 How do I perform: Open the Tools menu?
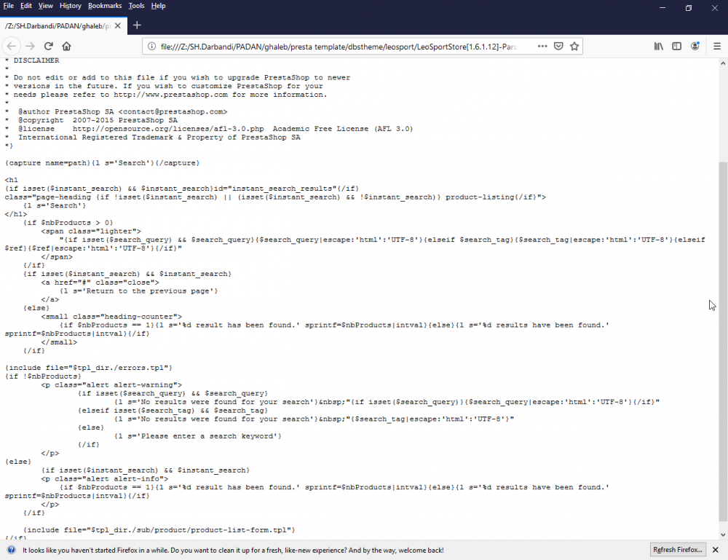coord(135,6)
